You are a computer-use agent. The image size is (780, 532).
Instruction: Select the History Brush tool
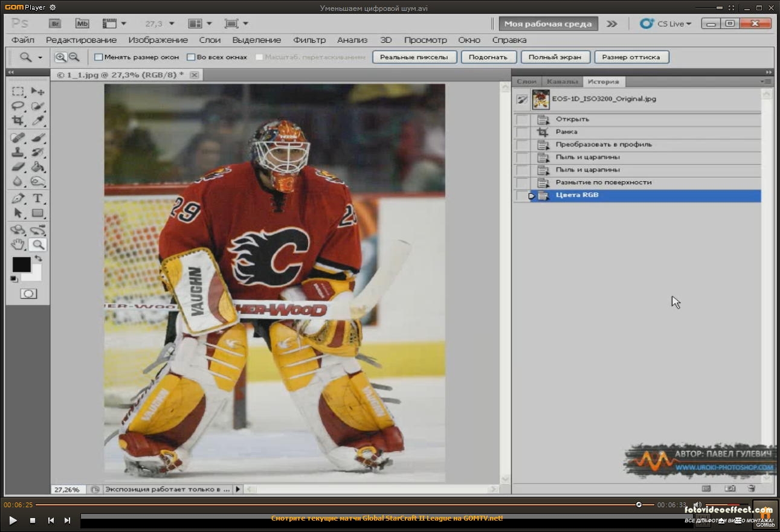coord(37,152)
